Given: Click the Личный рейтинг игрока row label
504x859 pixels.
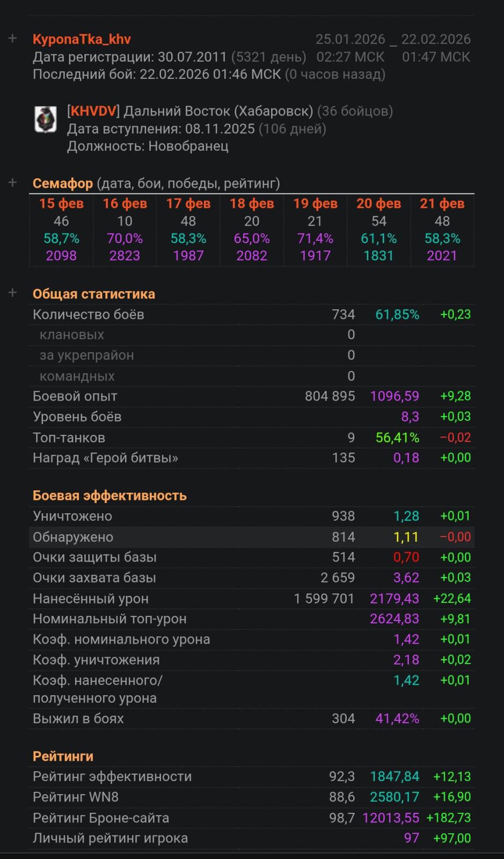Looking at the screenshot, I should (111, 839).
